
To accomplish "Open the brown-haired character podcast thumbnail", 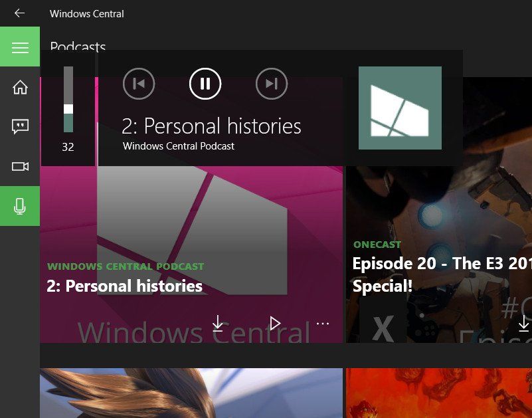I will point(191,393).
